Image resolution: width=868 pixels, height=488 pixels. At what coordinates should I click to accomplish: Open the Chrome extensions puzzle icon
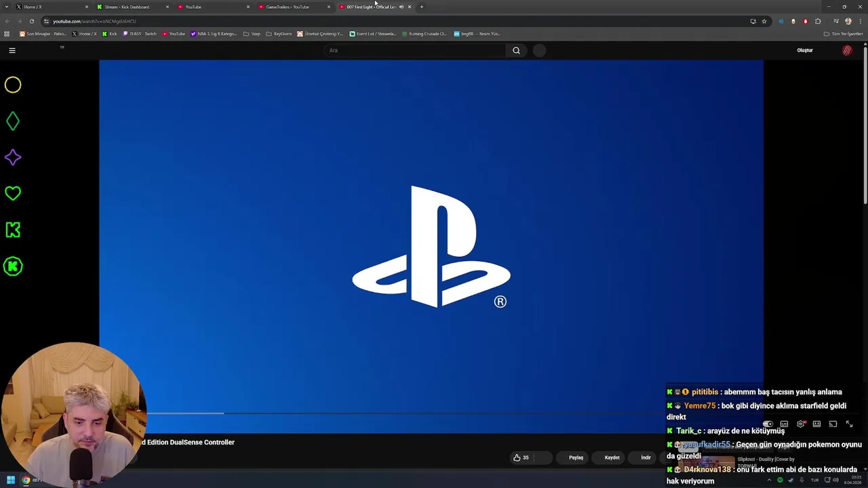coord(818,21)
